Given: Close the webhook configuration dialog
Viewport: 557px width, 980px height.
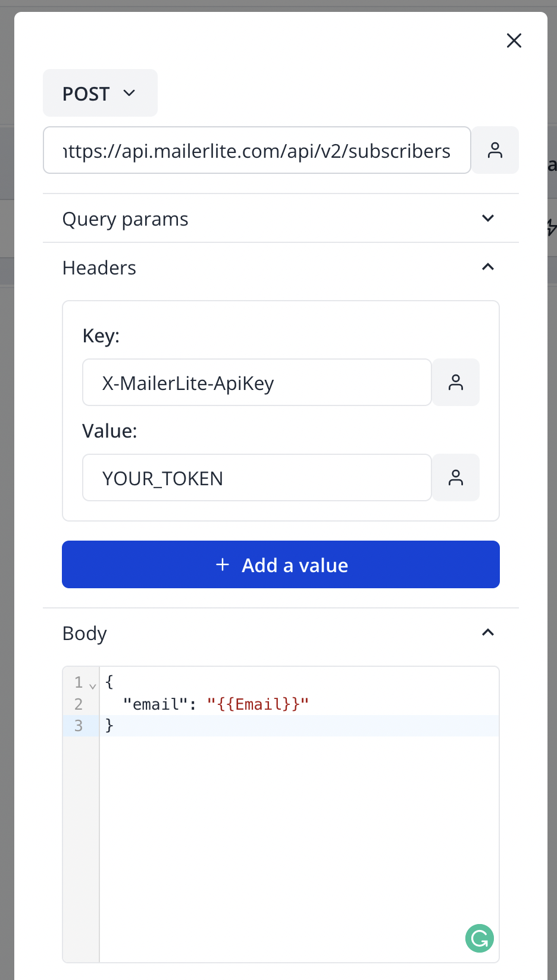Looking at the screenshot, I should click(x=514, y=40).
